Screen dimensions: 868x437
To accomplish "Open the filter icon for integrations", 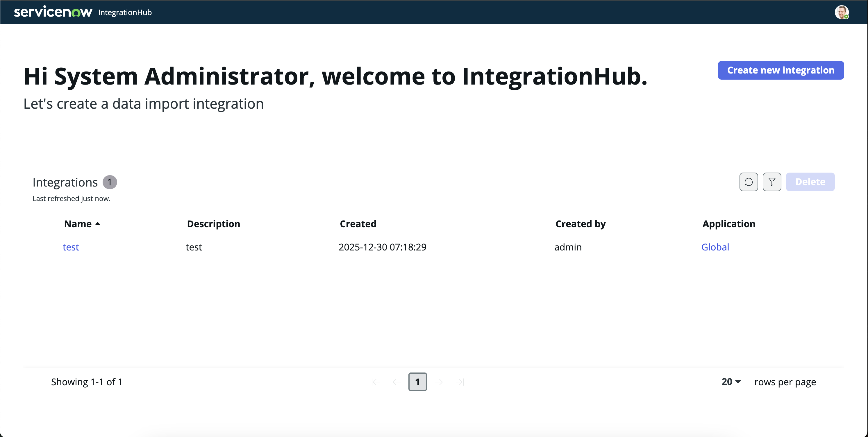I will [x=771, y=182].
